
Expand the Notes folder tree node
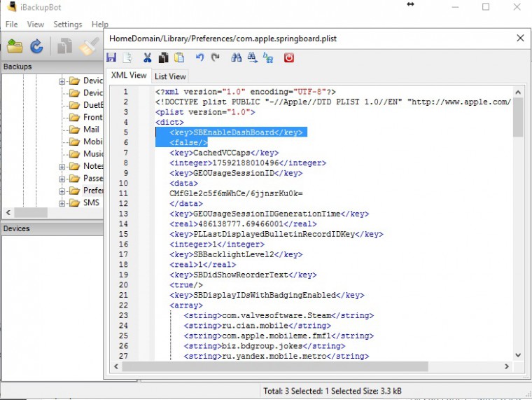pos(62,167)
